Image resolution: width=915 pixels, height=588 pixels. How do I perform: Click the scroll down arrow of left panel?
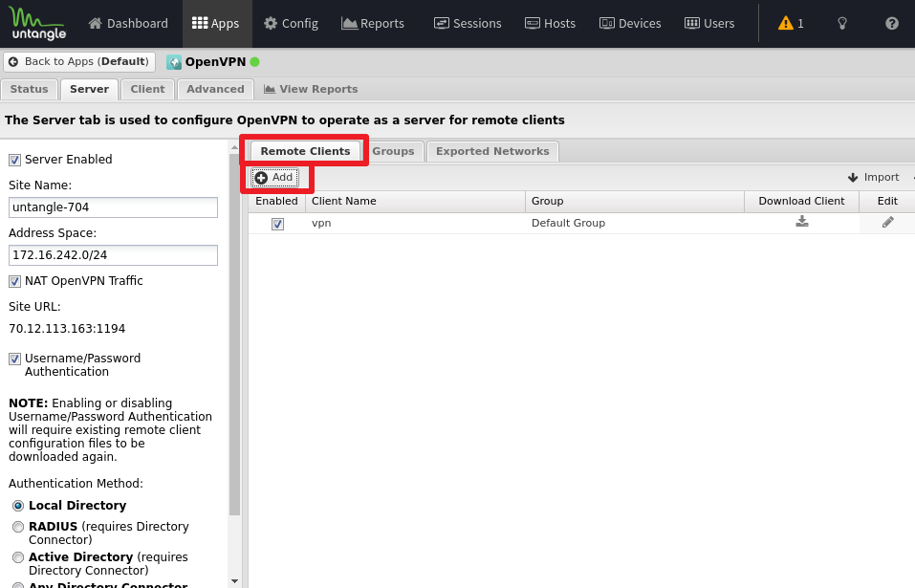click(234, 581)
